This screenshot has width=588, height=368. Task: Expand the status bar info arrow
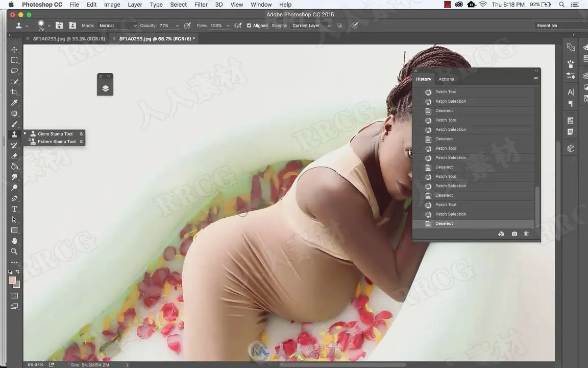[x=127, y=364]
